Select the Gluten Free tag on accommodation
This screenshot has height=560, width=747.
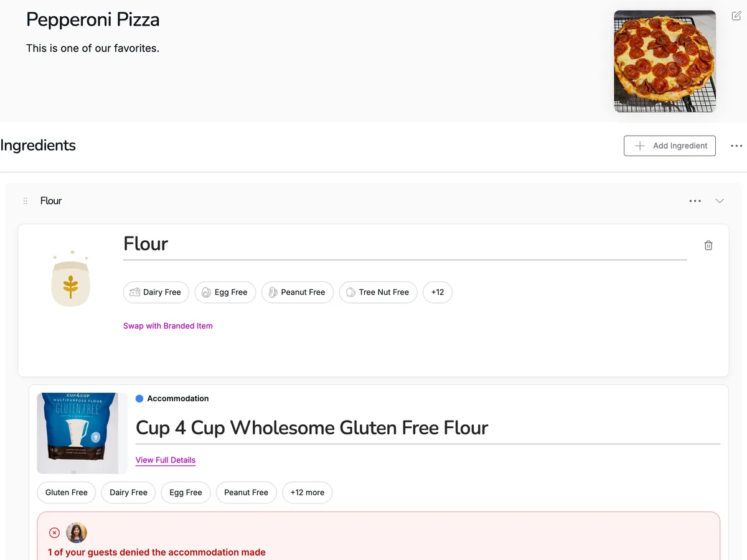point(67,493)
